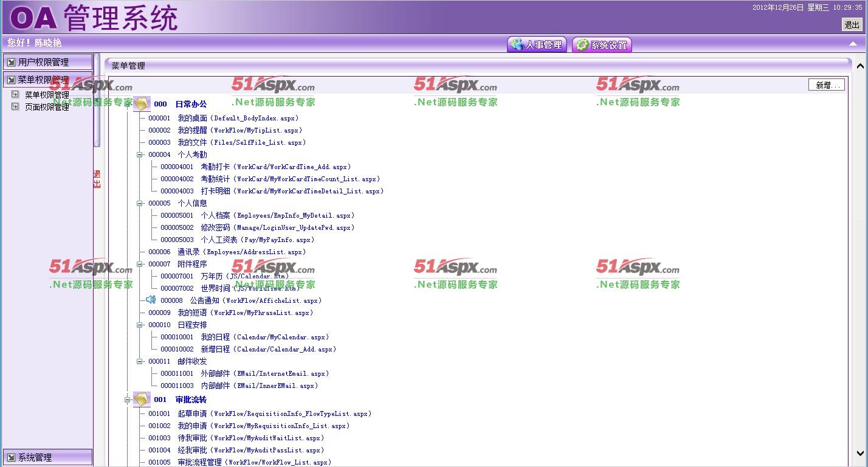Image resolution: width=868 pixels, height=467 pixels.
Task: Select 000005002 修改密码 entry
Action: pos(258,227)
